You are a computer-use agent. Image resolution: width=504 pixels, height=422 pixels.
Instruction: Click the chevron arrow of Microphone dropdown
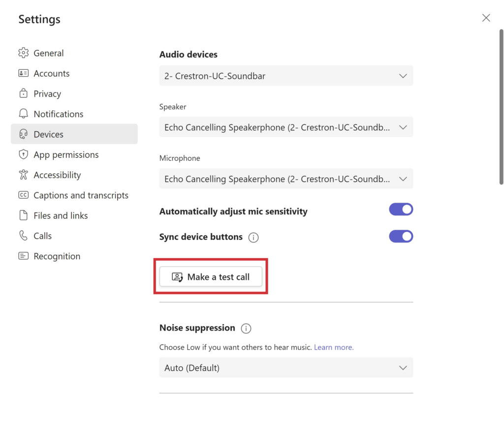point(403,179)
